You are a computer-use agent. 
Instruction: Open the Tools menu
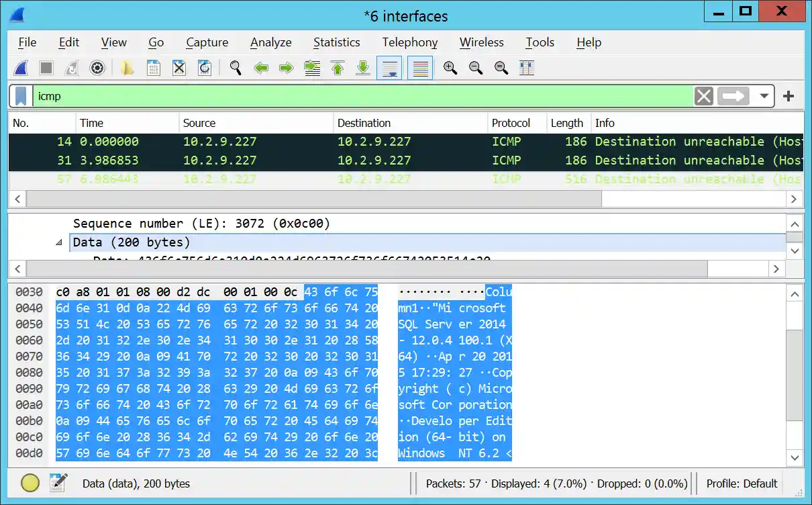[x=540, y=42]
